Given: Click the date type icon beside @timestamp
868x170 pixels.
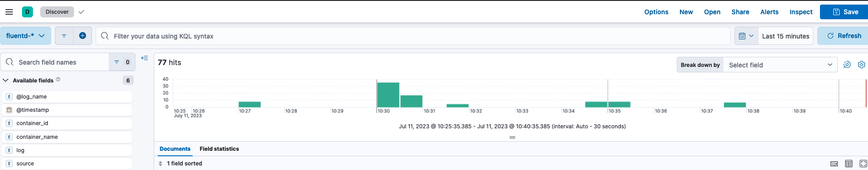Looking at the screenshot, I should [9, 110].
